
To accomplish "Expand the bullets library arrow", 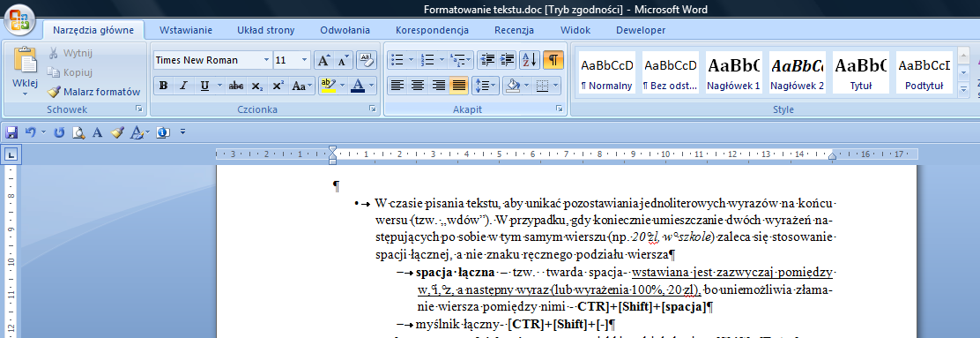I will click(412, 60).
